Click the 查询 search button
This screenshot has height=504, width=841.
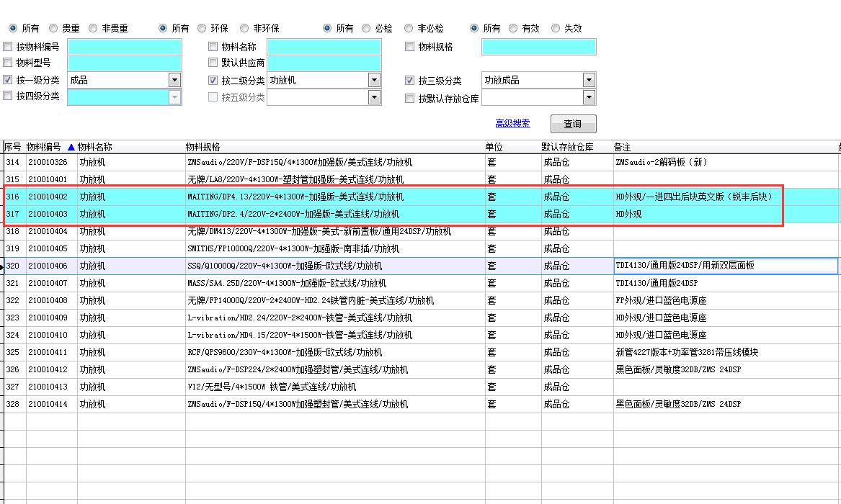[x=573, y=124]
